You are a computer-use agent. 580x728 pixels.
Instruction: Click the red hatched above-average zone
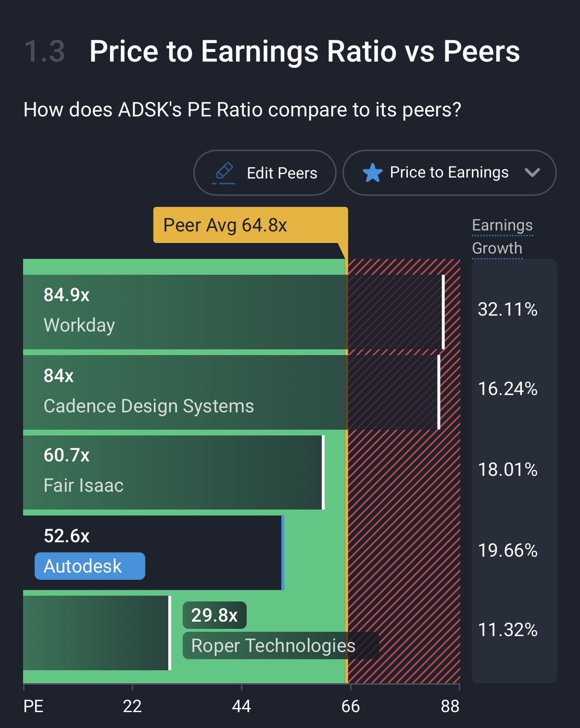click(x=404, y=529)
